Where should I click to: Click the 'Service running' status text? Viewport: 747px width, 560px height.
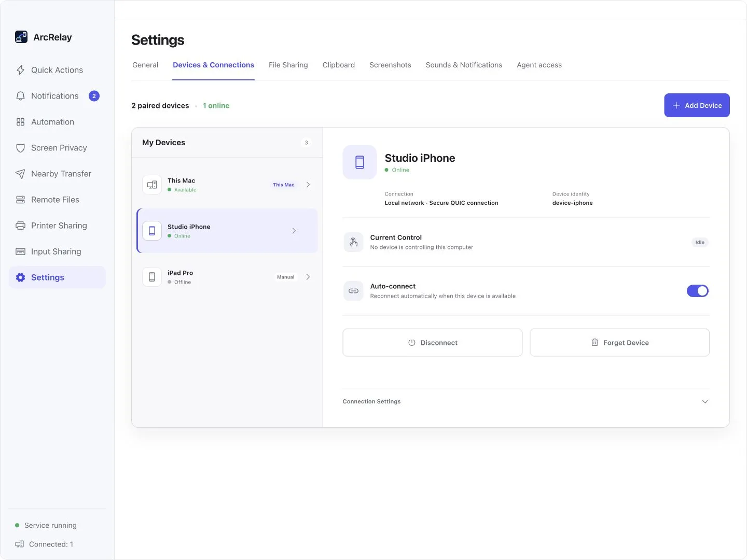tap(50, 525)
